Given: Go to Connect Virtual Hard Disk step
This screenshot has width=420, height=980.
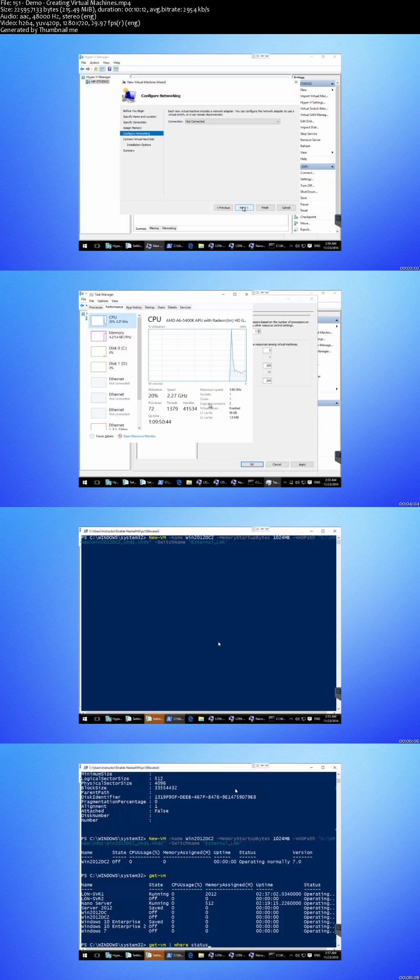Looking at the screenshot, I should (139, 139).
